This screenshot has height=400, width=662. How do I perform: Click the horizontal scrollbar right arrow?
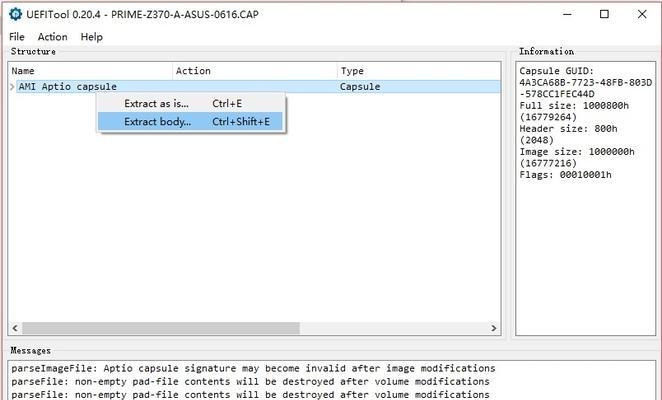(494, 328)
